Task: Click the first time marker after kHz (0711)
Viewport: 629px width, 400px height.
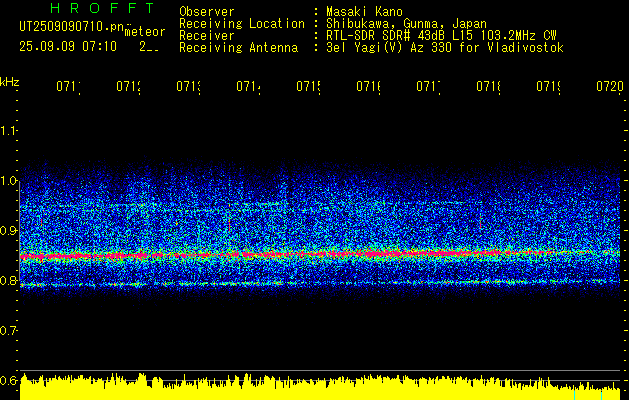Action: (x=69, y=86)
